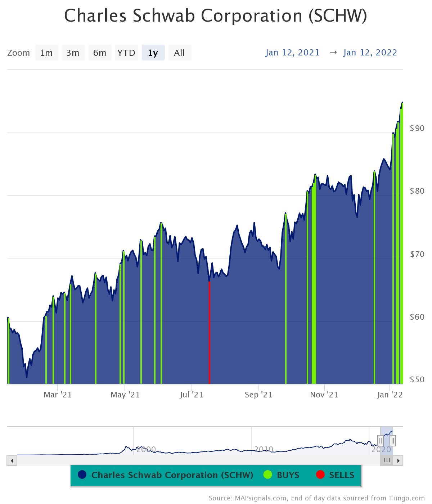Switch zoom to YTD
The image size is (432, 504).
(126, 53)
